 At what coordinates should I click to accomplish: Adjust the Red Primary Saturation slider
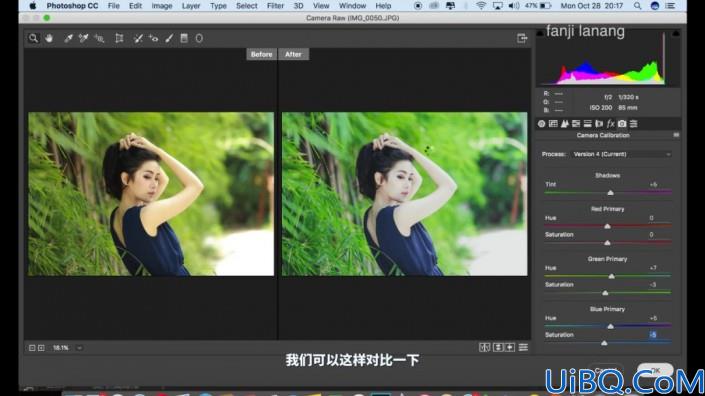pyautogui.click(x=607, y=243)
